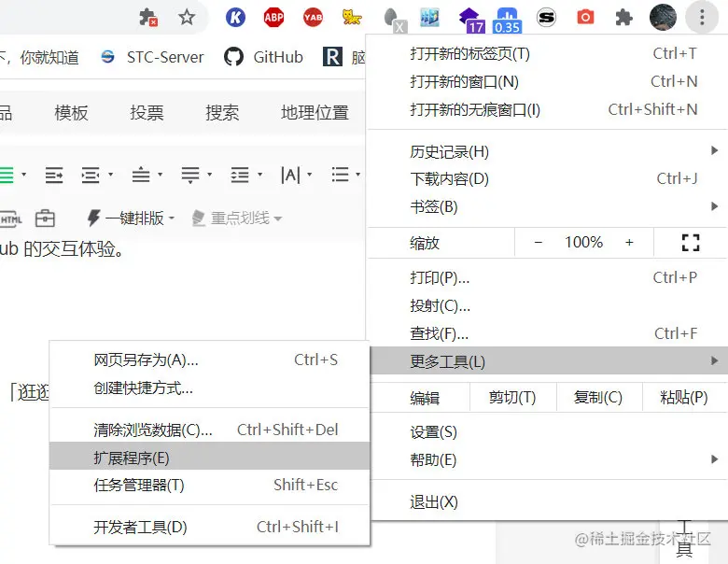Image resolution: width=728 pixels, height=564 pixels.
Task: Select 打开新的窗口(N) menu item
Action: [x=548, y=82]
